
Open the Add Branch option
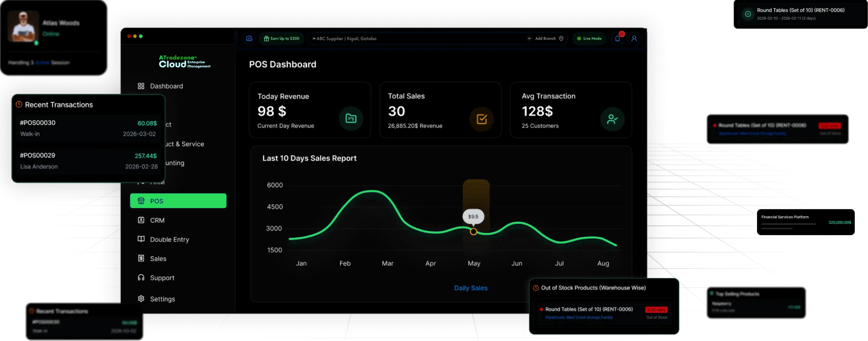545,38
